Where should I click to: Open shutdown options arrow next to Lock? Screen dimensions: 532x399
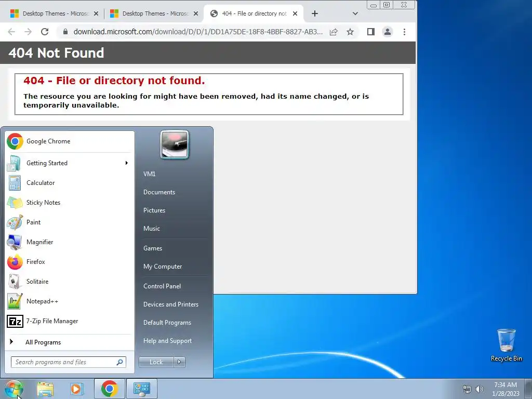coord(179,362)
